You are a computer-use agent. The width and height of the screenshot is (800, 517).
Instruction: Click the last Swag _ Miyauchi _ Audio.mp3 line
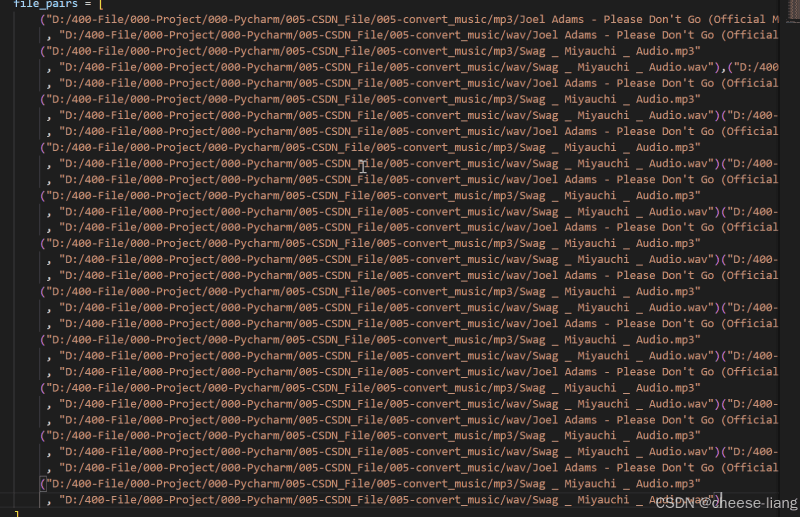click(370, 484)
